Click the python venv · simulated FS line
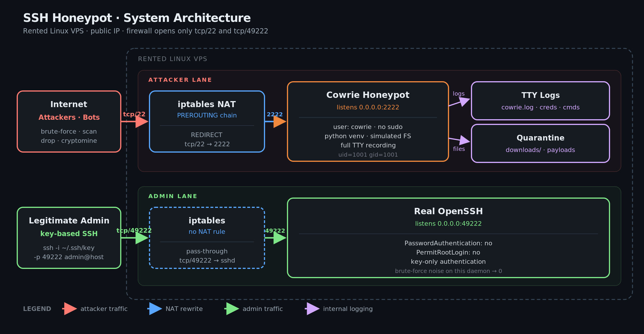The image size is (644, 334). (x=368, y=136)
